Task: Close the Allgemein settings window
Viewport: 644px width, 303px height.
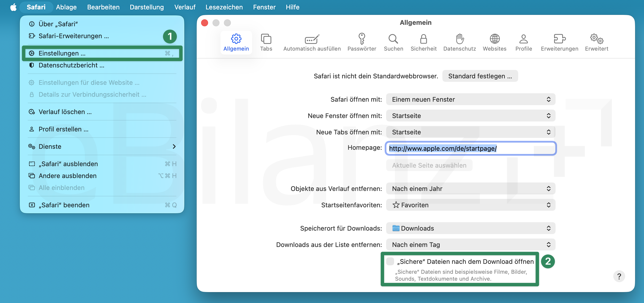Action: point(205,23)
